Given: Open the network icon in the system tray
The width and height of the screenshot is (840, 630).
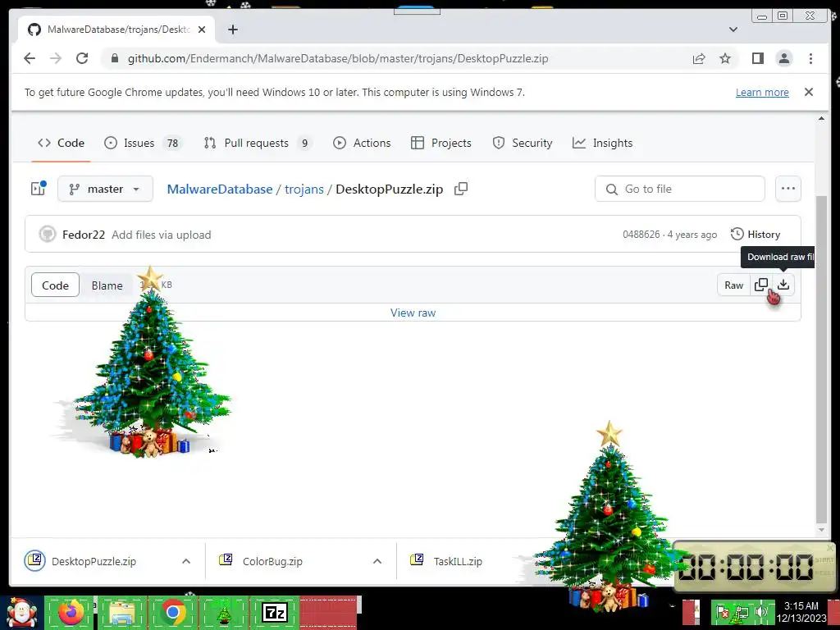Looking at the screenshot, I should [742, 611].
